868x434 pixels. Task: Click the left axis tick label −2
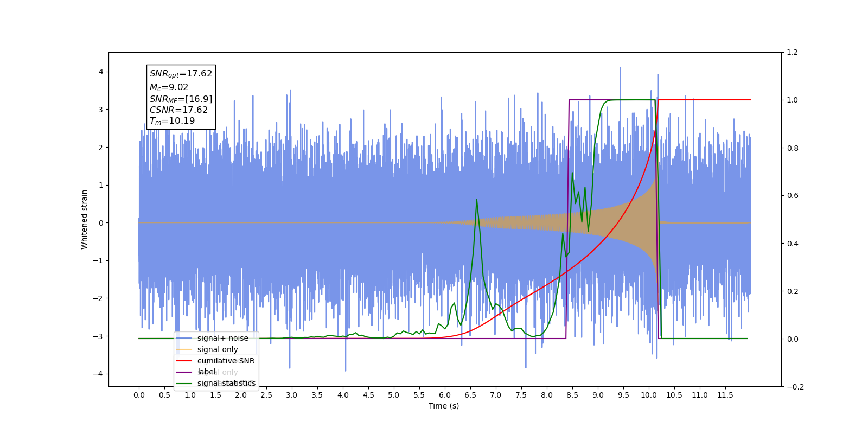coord(97,298)
